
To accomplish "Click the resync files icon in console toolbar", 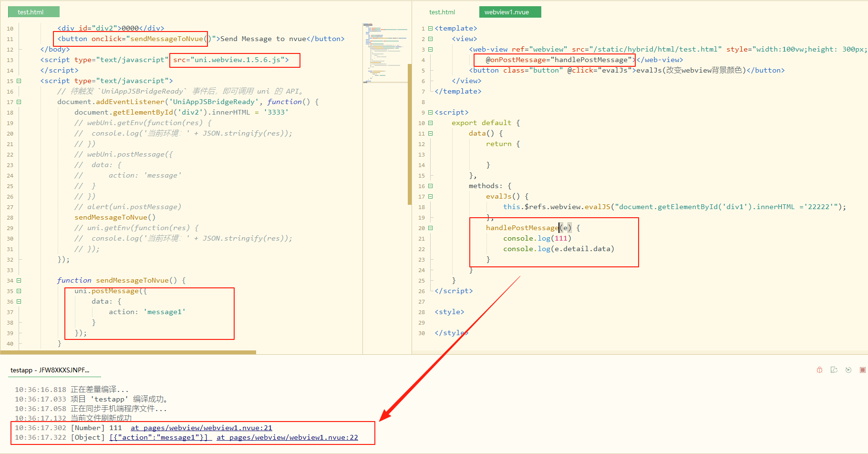I will coord(834,370).
